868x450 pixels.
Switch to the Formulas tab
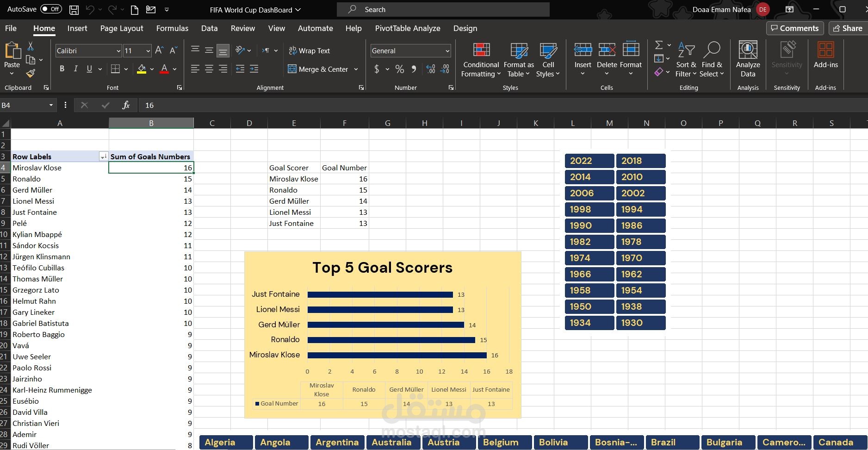(x=172, y=28)
